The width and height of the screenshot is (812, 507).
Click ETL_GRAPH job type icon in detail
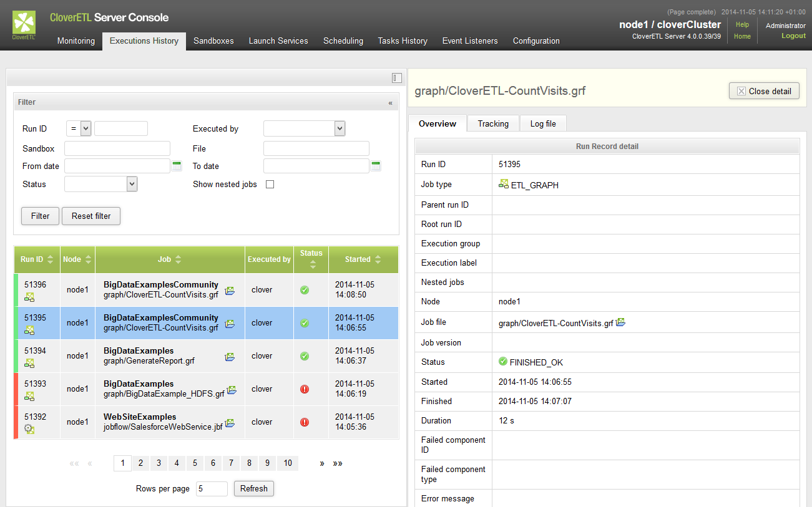(504, 184)
